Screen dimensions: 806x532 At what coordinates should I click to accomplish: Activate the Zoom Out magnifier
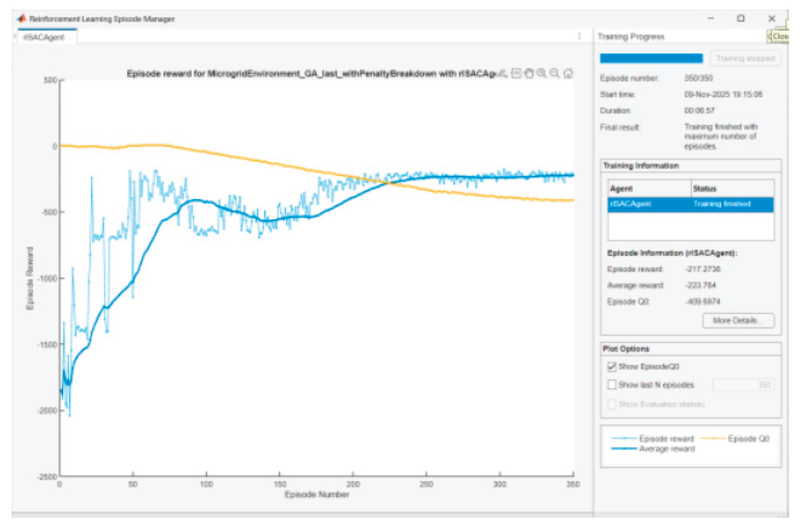(554, 74)
